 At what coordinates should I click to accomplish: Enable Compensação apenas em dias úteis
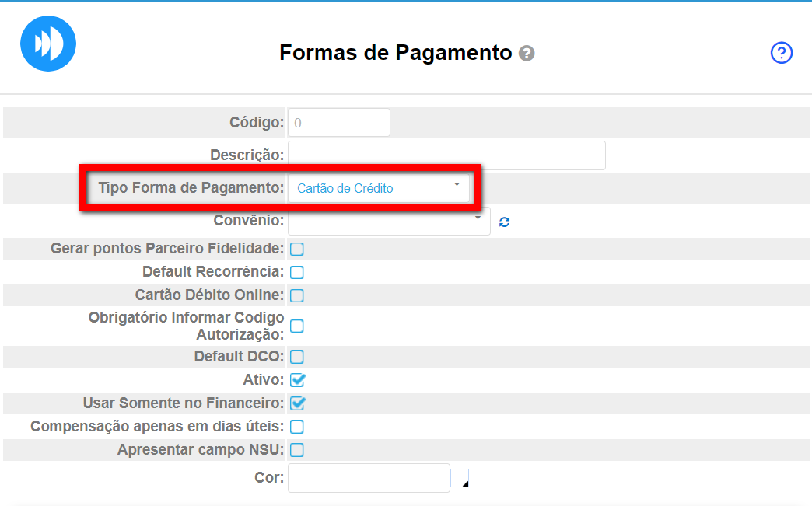click(297, 427)
